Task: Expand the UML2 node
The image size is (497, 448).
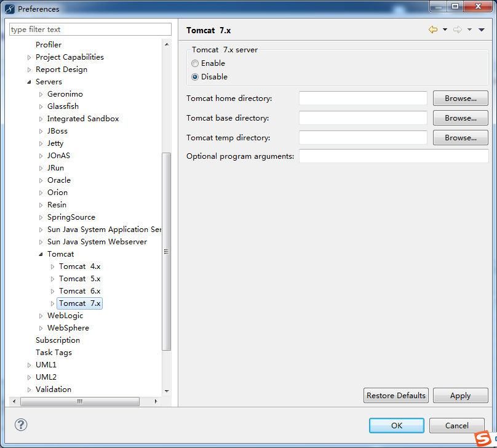Action: [x=29, y=377]
